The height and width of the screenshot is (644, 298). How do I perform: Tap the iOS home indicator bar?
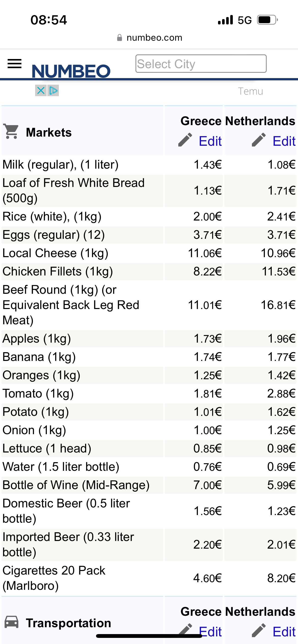[149, 636]
